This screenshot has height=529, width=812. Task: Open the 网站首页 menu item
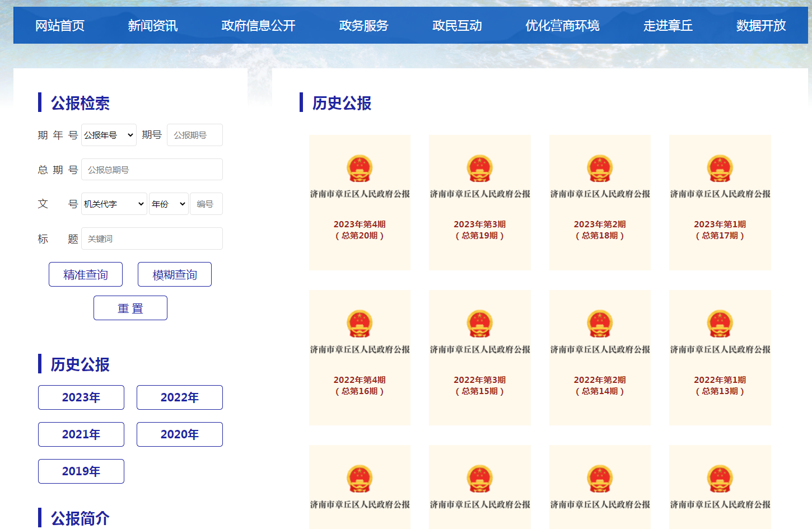click(x=60, y=26)
